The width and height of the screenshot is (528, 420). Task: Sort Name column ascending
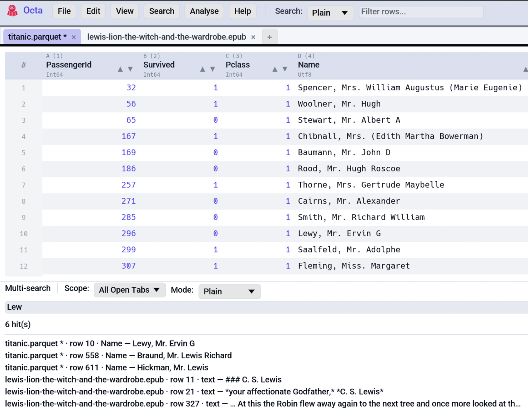(x=526, y=69)
